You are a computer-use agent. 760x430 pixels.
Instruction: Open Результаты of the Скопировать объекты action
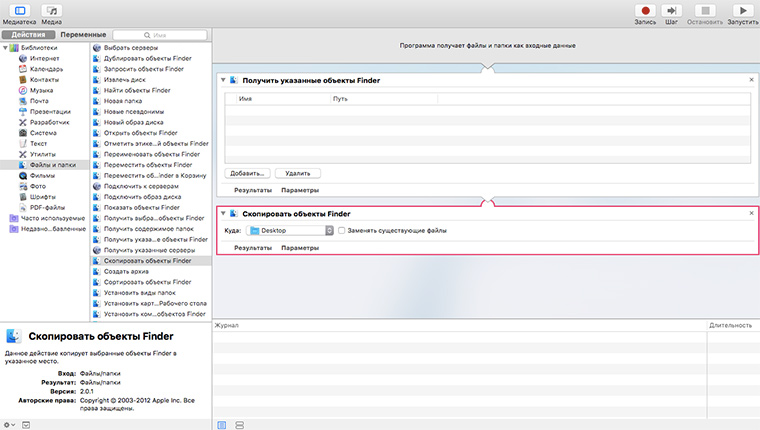[x=253, y=248]
